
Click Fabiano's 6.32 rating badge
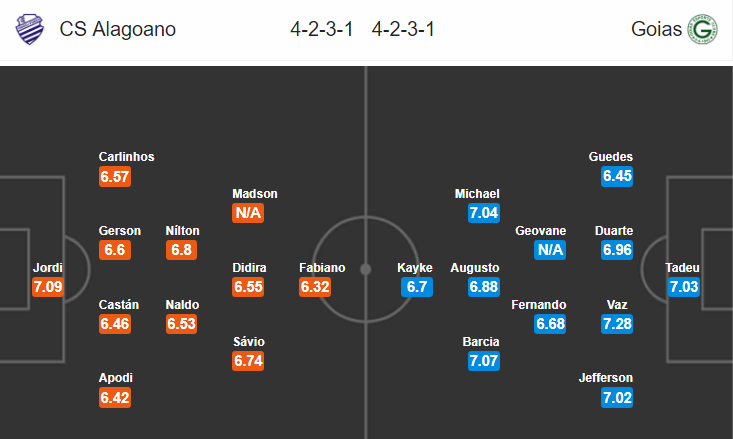pos(315,287)
